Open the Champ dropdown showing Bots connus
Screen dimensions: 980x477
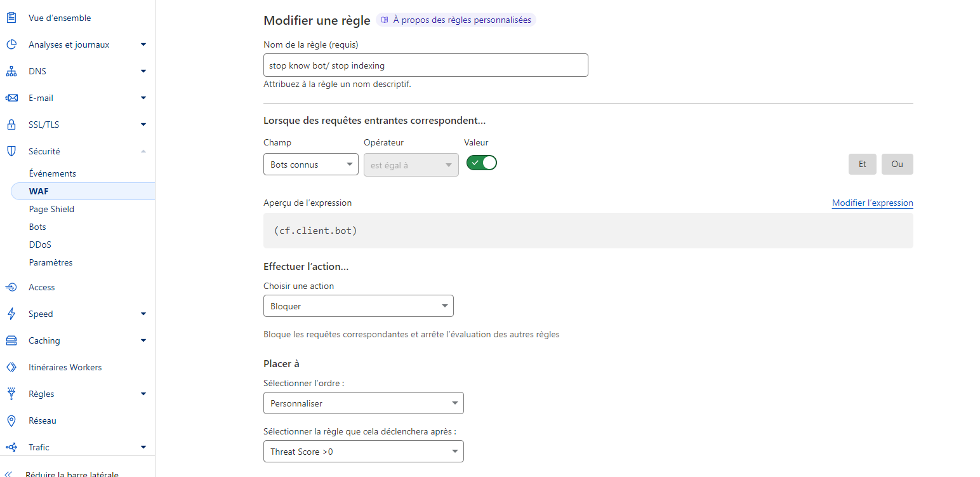pos(310,165)
